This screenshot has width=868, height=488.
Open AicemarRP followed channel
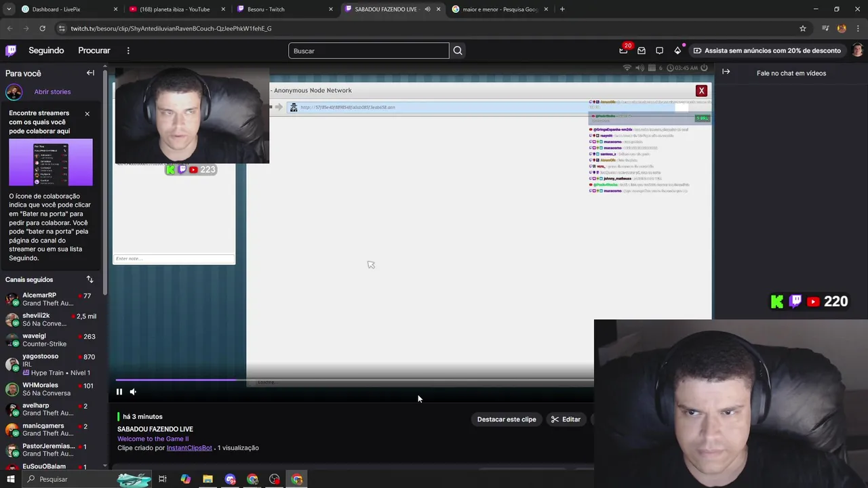tap(53, 300)
